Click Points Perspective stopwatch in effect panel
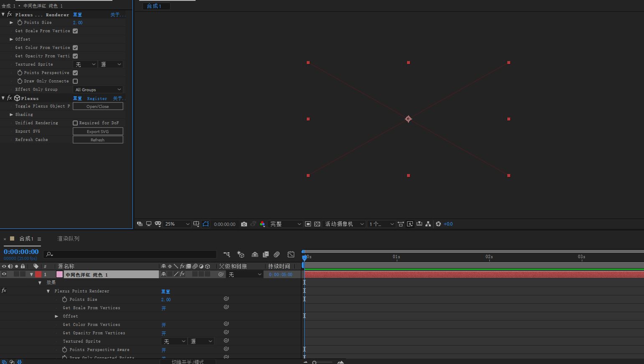The height and width of the screenshot is (364, 644). click(20, 73)
